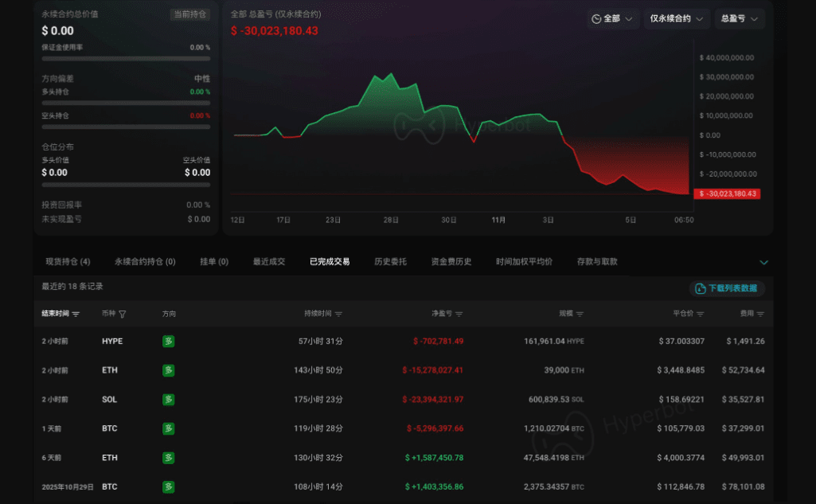Open the 总盈亏 dropdown
Viewport: 816px width, 504px height.
(x=740, y=19)
